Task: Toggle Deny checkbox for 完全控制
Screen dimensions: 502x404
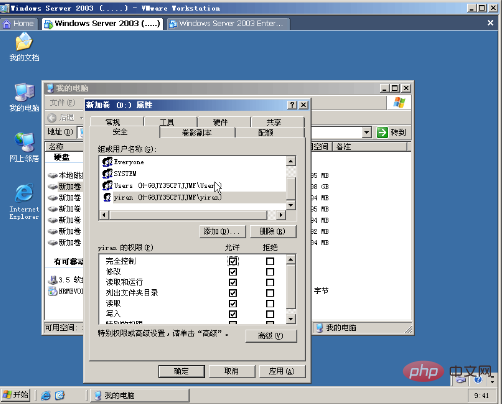Action: coord(270,261)
